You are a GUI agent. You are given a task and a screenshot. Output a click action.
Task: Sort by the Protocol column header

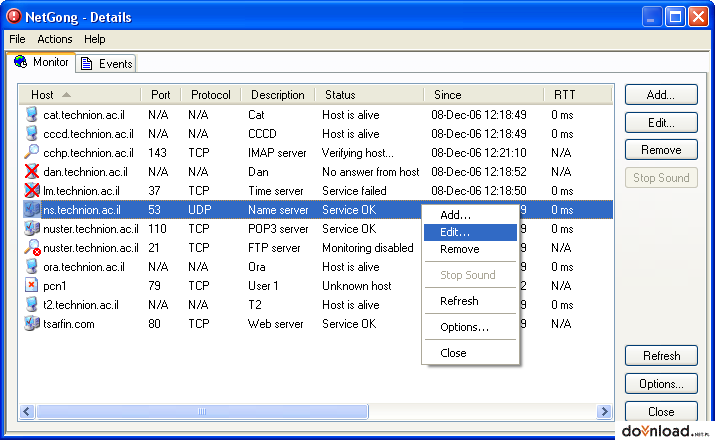[211, 95]
